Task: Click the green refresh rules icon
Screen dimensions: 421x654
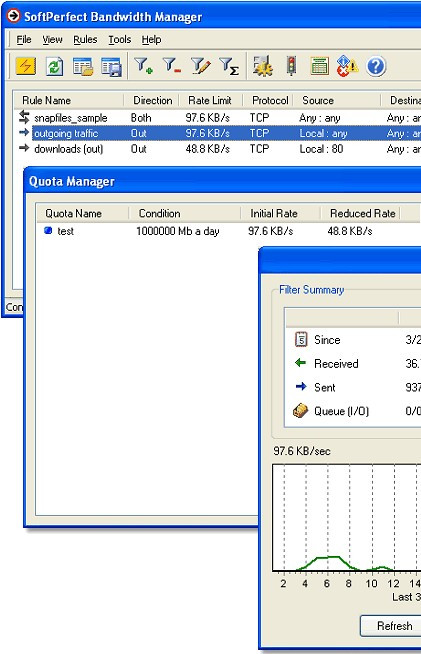Action: click(54, 66)
